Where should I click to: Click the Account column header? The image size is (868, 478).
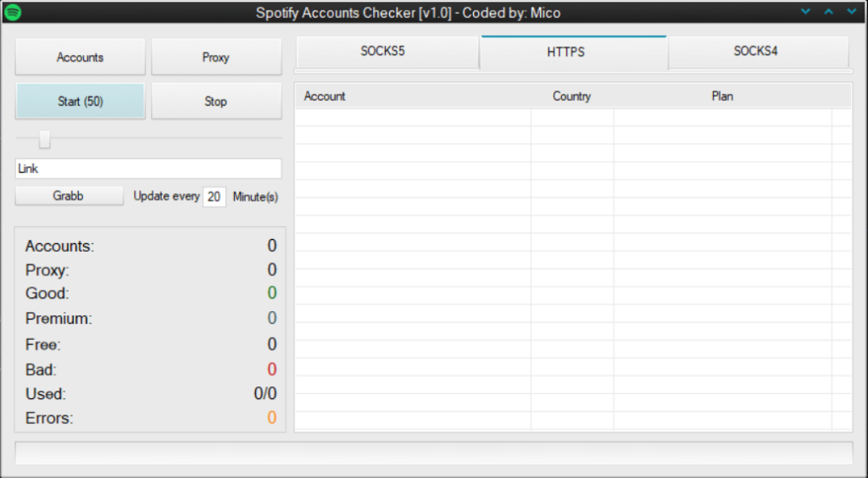[x=325, y=97]
